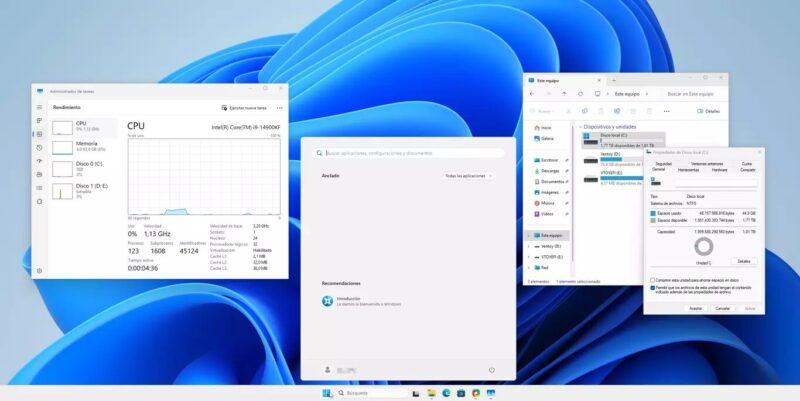Screen dimensions: 800x401
Task: Open App history icon in Task Manager sidebar
Action: [x=39, y=148]
